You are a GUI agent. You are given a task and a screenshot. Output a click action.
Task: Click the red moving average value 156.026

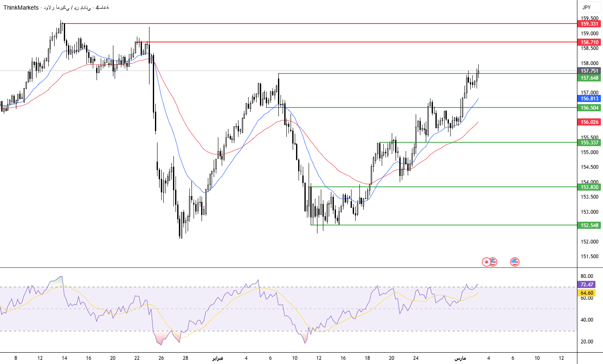tap(590, 122)
